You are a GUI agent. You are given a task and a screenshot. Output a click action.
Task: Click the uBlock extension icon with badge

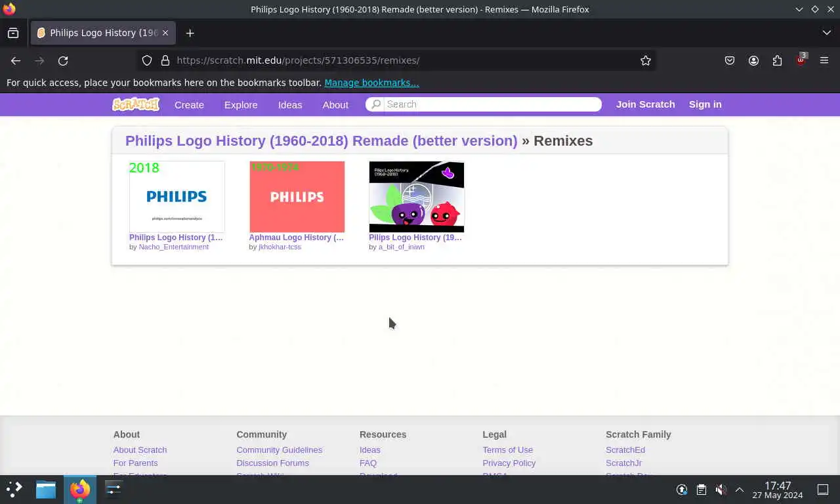[x=801, y=60]
